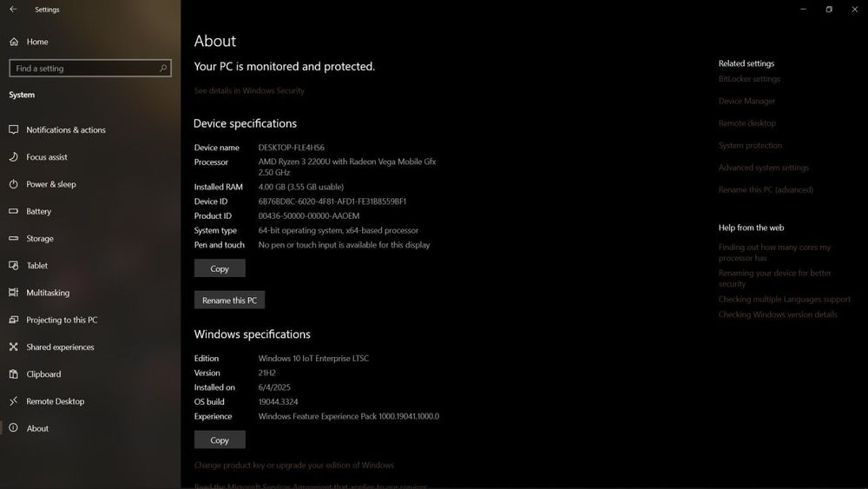868x489 pixels.
Task: Focus the Find a setting search box
Action: pos(90,68)
